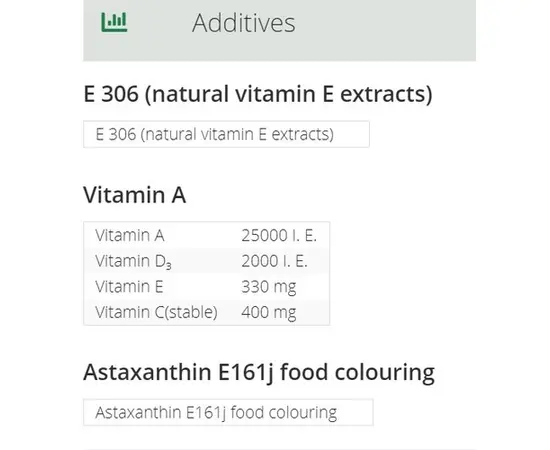This screenshot has height=450, width=550.
Task: Collapse the Additives section header
Action: point(279,30)
